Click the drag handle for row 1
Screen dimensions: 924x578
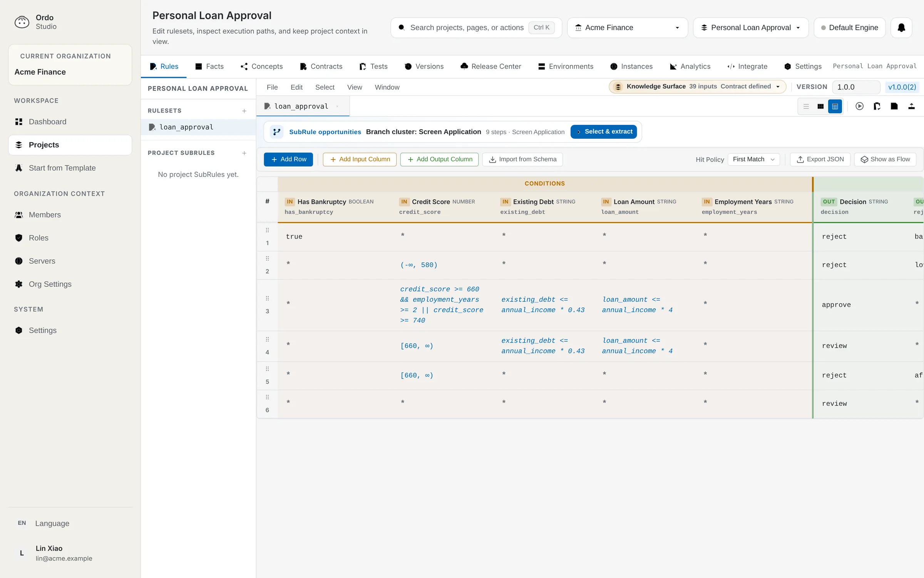[267, 230]
